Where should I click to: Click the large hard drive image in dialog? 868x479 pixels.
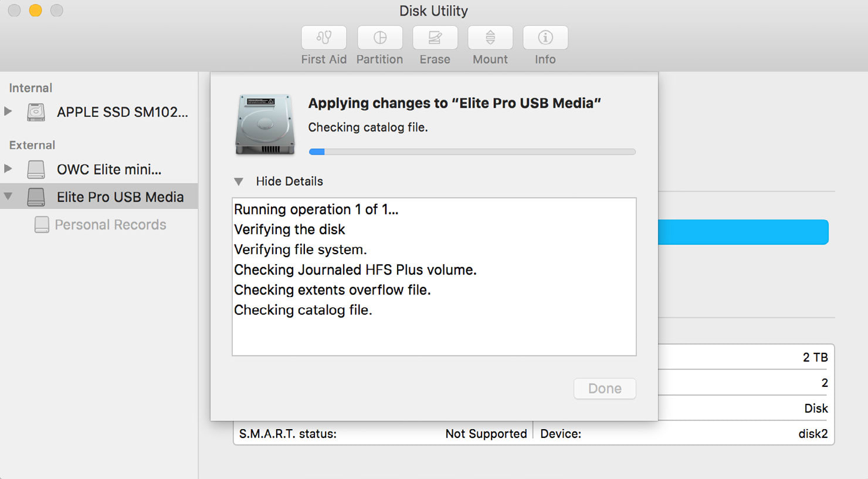click(x=265, y=124)
